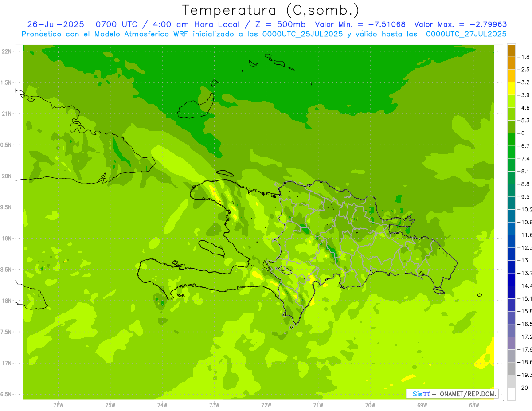Click the dark orange swatch above -1.8

point(511,51)
